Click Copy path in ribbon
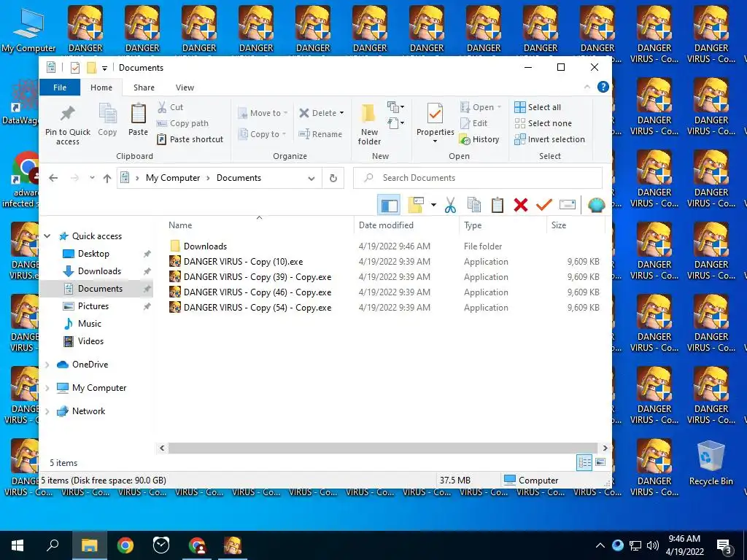Image resolution: width=747 pixels, height=560 pixels. tap(183, 123)
